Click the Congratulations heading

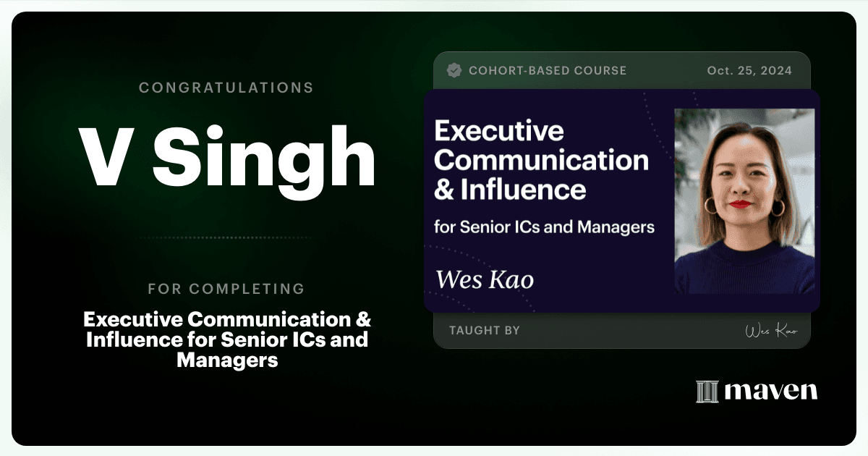point(226,88)
